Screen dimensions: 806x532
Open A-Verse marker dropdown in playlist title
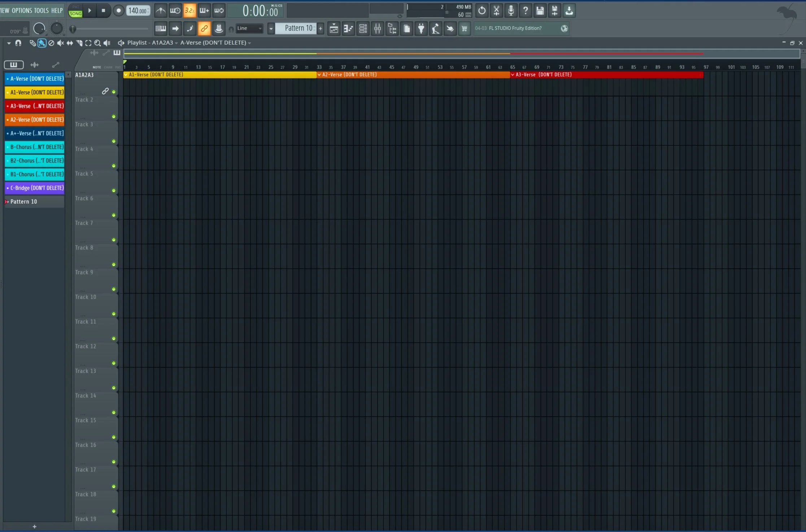[249, 43]
